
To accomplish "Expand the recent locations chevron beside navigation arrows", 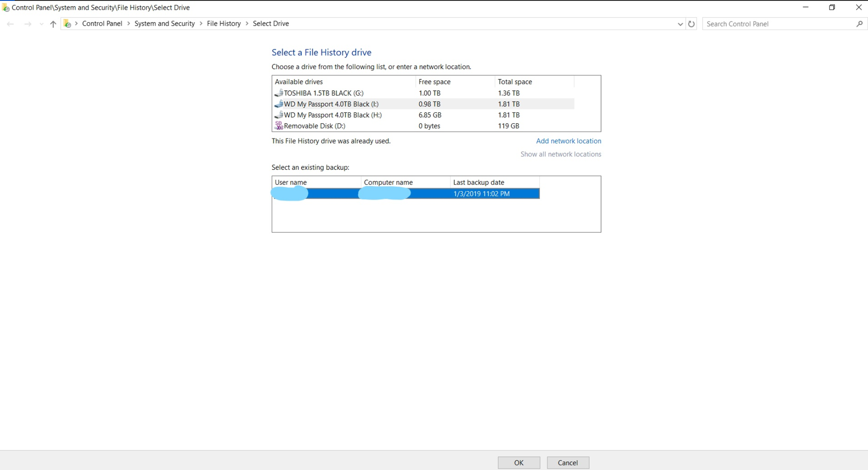I will [x=41, y=24].
